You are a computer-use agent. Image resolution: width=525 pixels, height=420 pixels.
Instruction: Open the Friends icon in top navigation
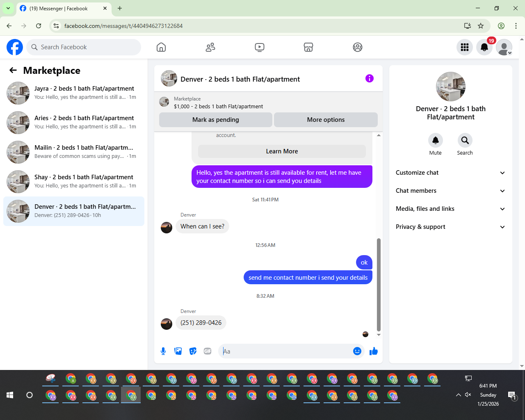[210, 47]
